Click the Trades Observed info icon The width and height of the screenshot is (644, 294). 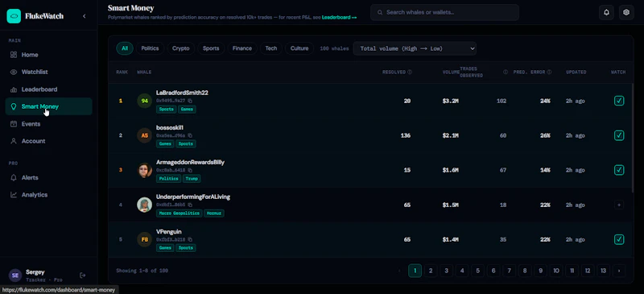pyautogui.click(x=506, y=72)
